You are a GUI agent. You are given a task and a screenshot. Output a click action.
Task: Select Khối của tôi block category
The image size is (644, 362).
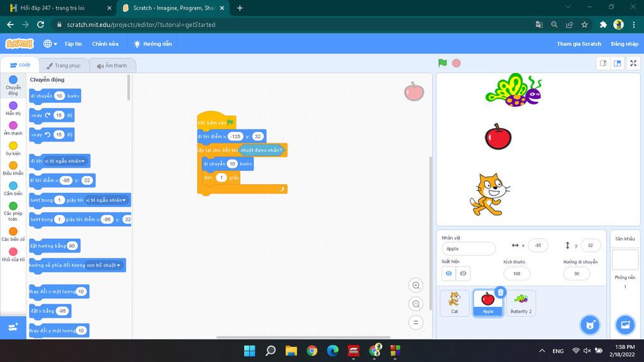(x=13, y=255)
